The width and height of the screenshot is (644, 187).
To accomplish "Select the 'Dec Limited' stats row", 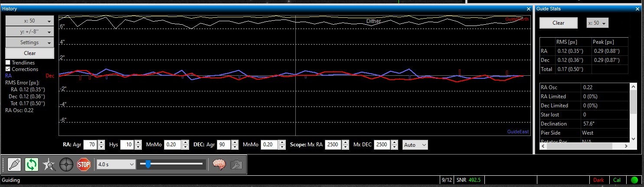I will pos(584,106).
